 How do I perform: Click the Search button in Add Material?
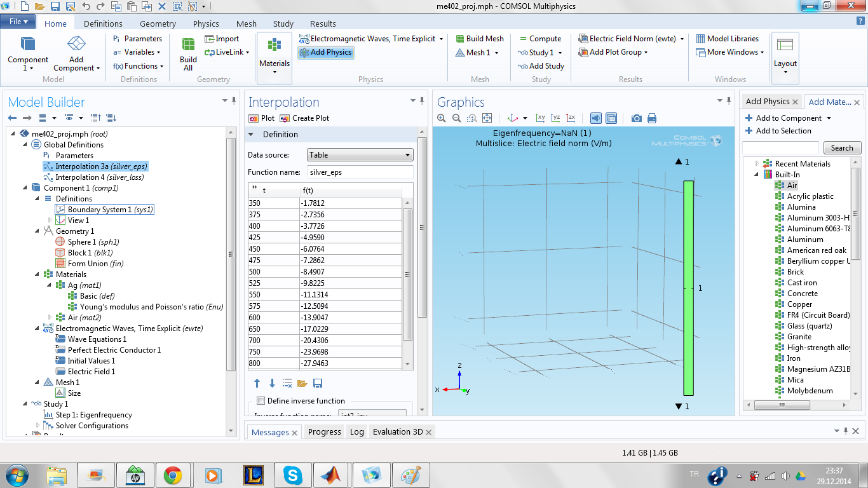[841, 148]
